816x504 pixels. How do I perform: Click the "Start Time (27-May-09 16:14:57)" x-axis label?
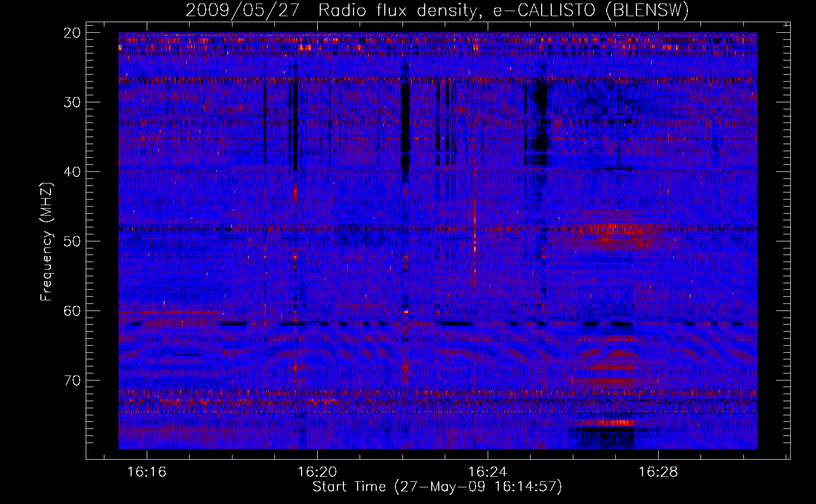(437, 487)
